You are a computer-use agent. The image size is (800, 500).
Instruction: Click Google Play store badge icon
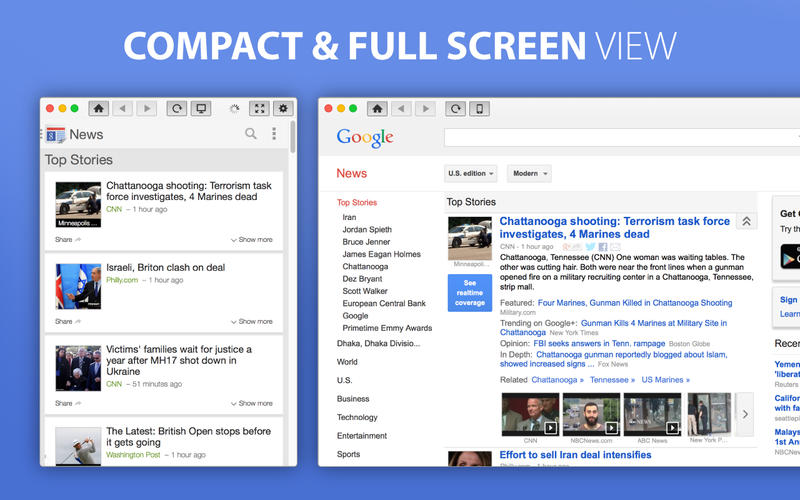pos(790,257)
